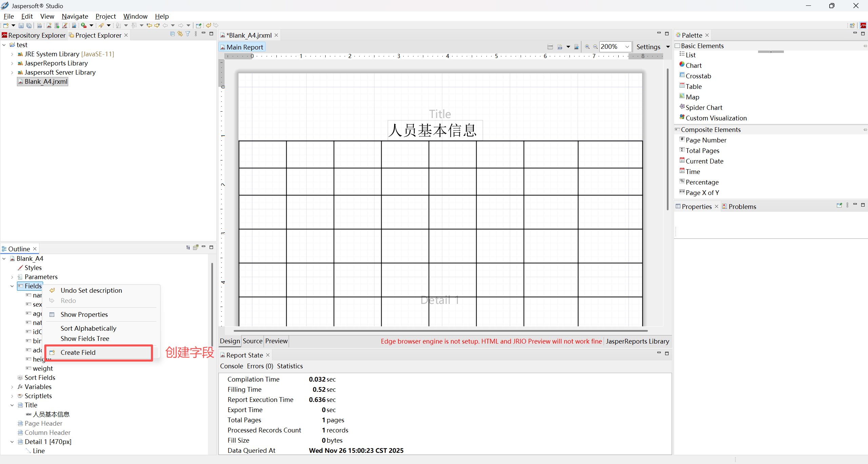The height and width of the screenshot is (464, 868).
Task: Open the Settings button in editor toolbar
Action: click(x=648, y=47)
